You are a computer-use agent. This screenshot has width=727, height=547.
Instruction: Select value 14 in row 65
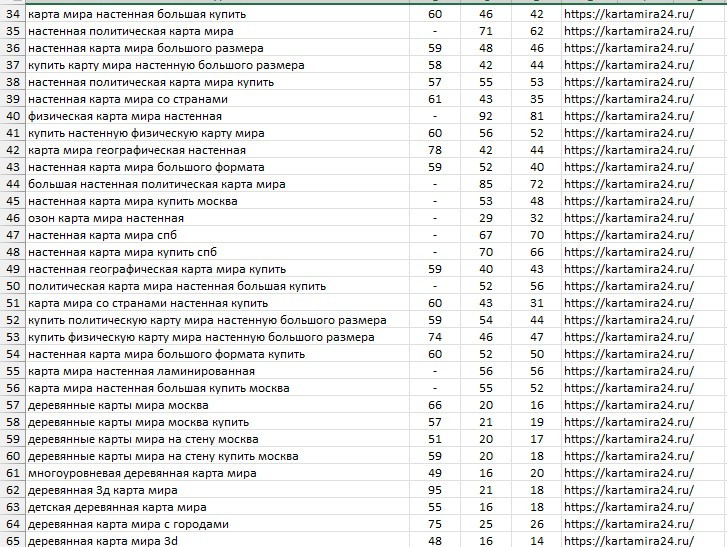[x=536, y=541]
